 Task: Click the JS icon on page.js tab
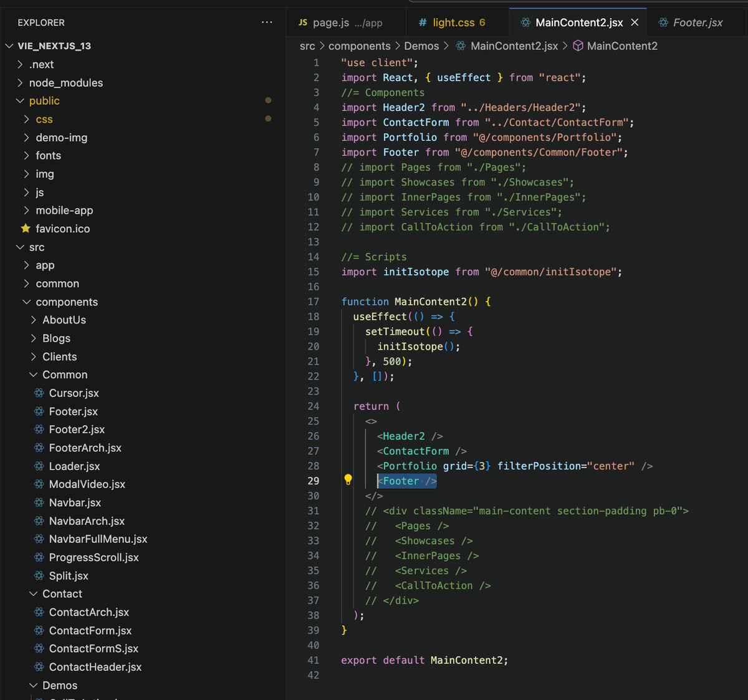tap(303, 22)
